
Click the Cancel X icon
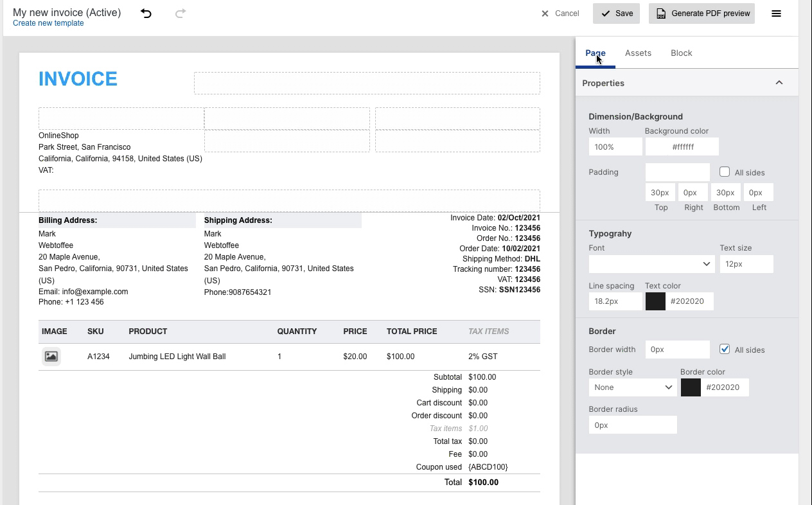(x=545, y=13)
